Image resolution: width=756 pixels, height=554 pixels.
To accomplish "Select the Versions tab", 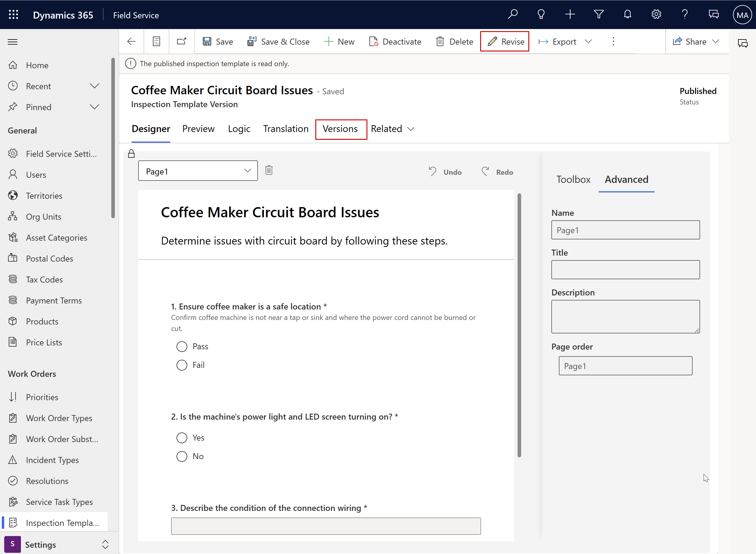I will tap(340, 129).
